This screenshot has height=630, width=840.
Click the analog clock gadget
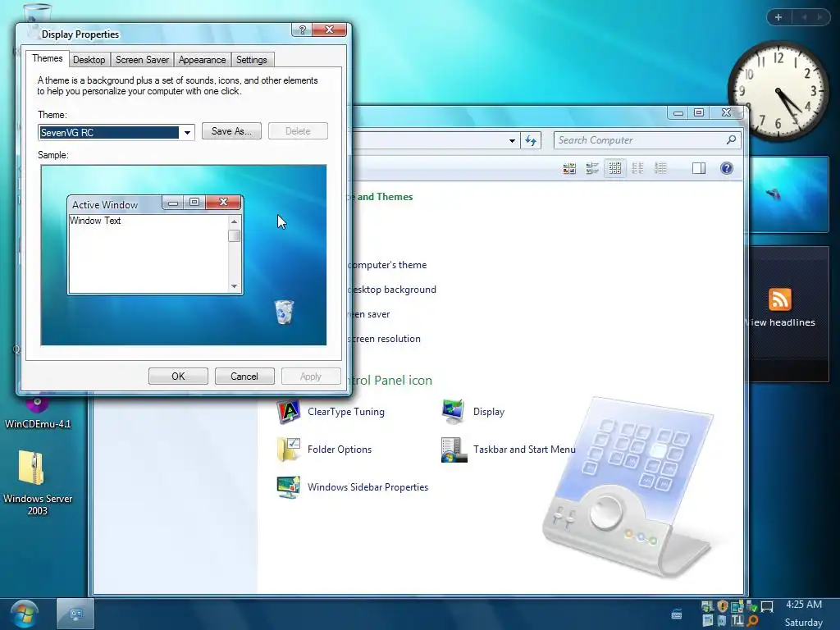778,92
